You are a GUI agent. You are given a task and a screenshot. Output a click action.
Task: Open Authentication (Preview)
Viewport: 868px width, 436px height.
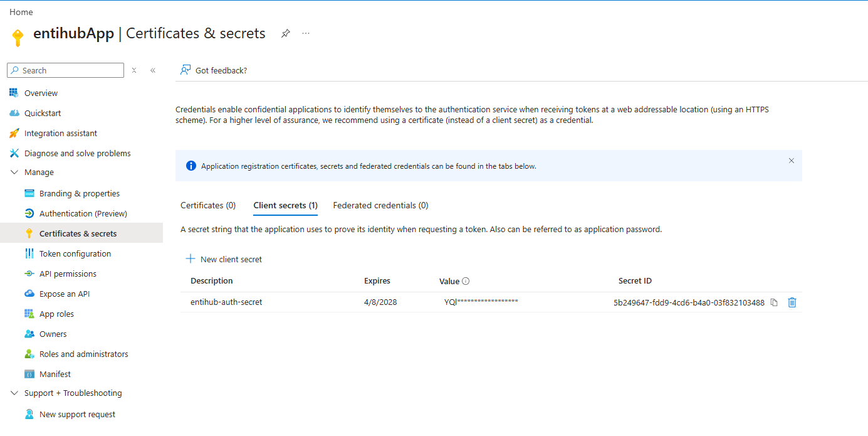click(83, 213)
